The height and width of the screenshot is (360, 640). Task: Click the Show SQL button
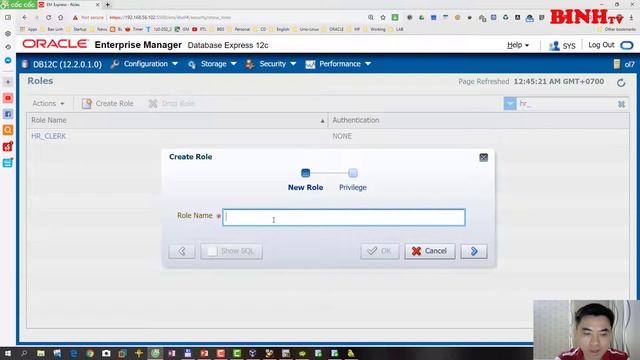coord(231,251)
